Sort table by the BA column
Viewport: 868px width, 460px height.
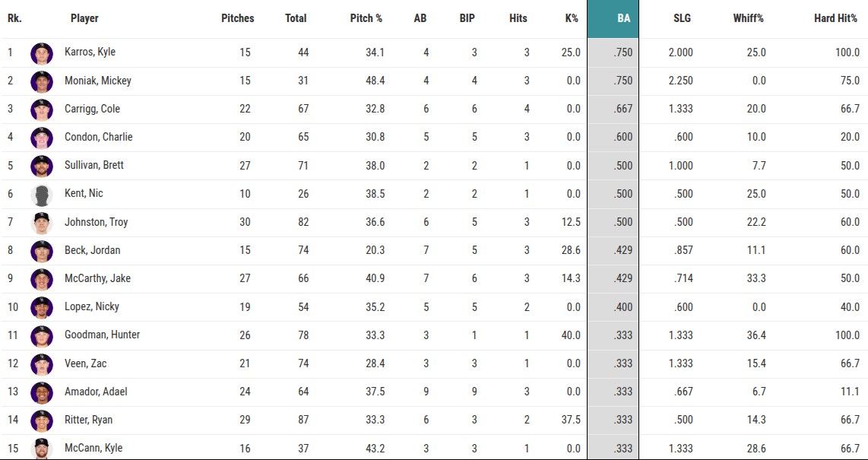(x=622, y=18)
